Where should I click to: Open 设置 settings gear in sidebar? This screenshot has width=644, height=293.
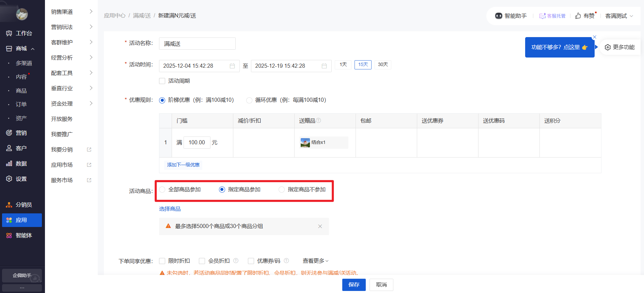(x=9, y=179)
